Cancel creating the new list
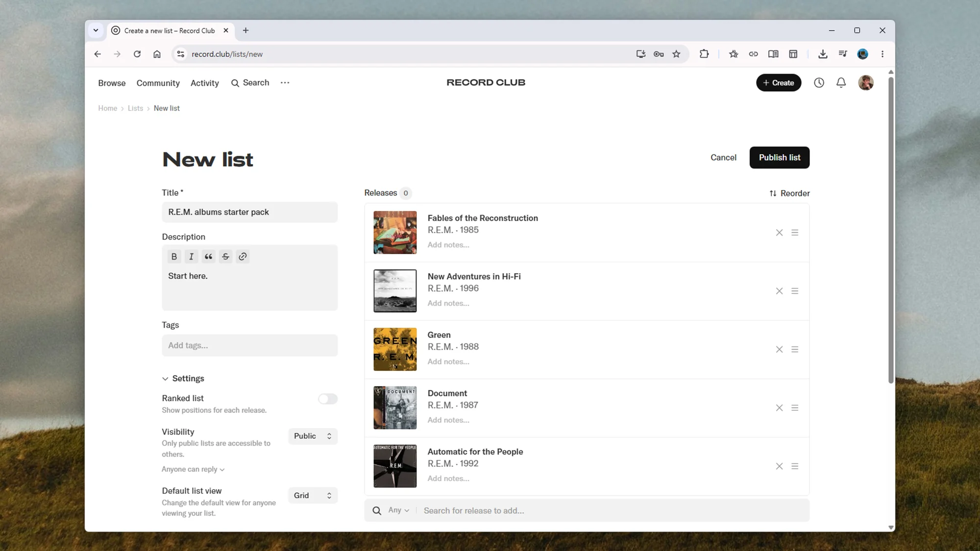The height and width of the screenshot is (551, 980). pyautogui.click(x=723, y=158)
